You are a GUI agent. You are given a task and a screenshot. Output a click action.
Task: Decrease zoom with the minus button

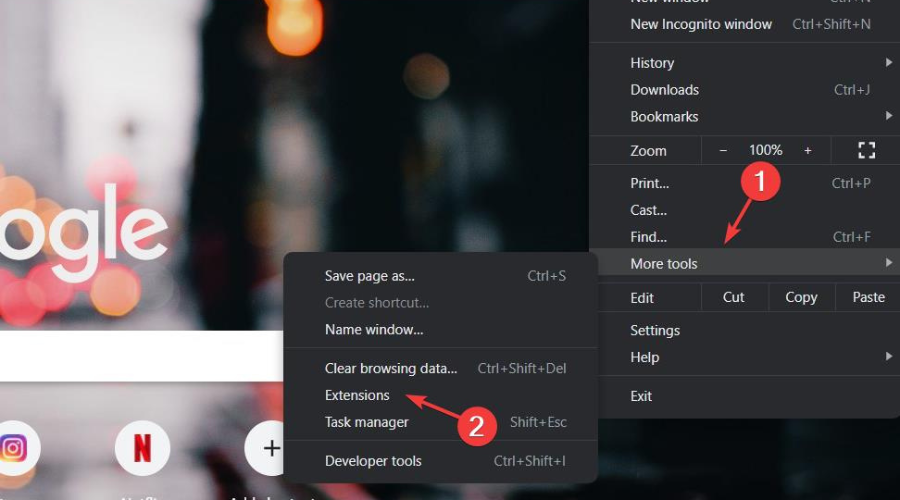tap(723, 150)
